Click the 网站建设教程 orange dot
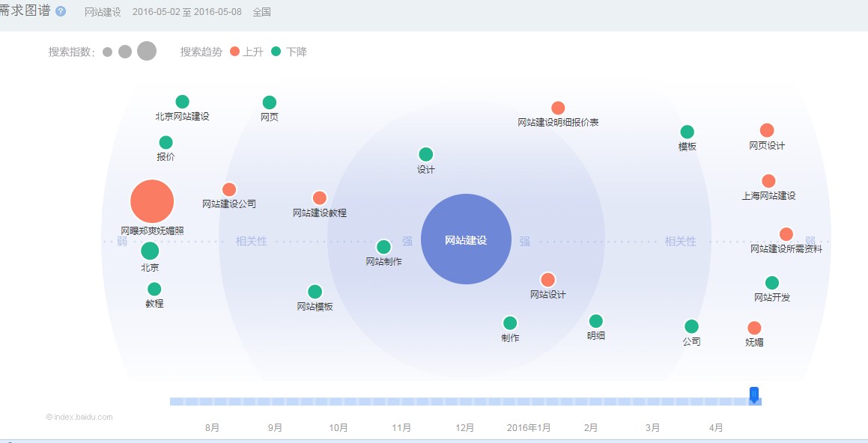868x443 pixels. (x=319, y=198)
